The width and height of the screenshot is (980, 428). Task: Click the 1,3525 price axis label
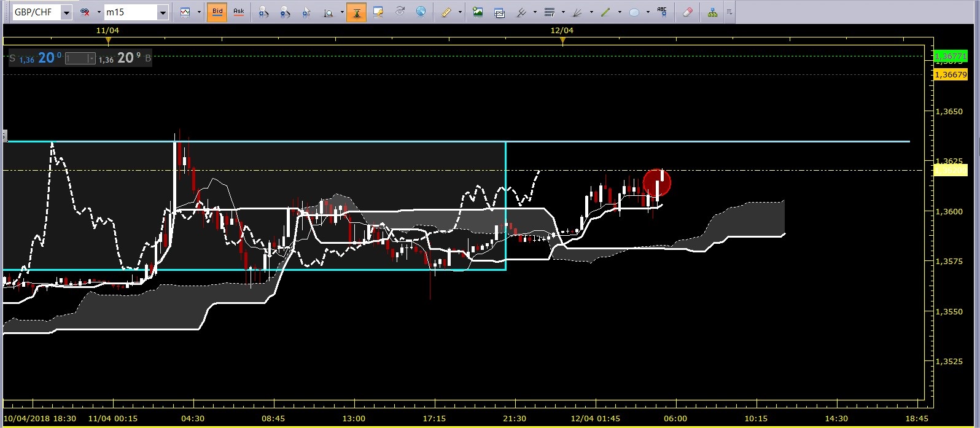tap(949, 361)
